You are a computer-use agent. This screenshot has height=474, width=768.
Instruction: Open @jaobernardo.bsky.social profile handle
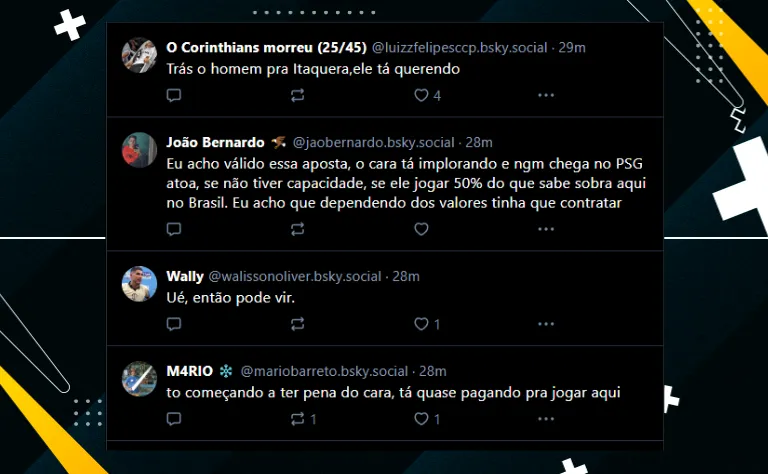click(373, 142)
